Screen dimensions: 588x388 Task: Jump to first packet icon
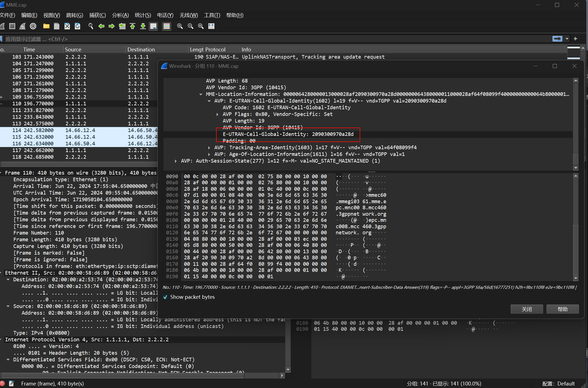[132, 26]
